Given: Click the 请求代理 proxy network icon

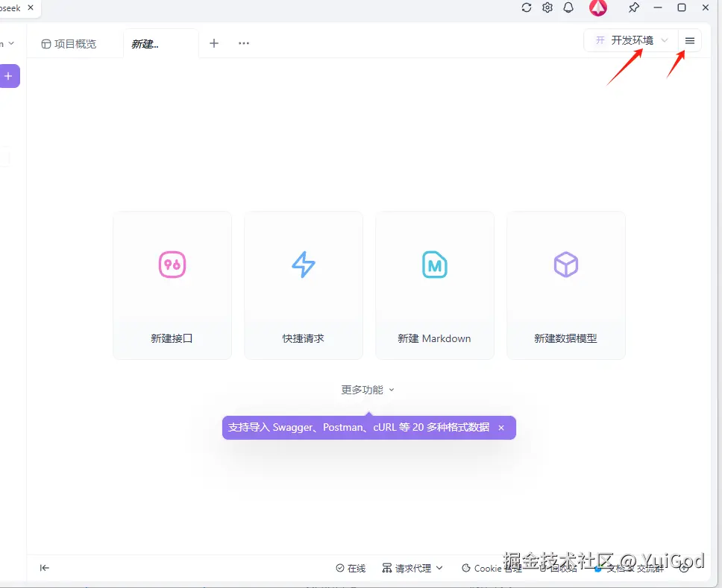Looking at the screenshot, I should tap(387, 568).
